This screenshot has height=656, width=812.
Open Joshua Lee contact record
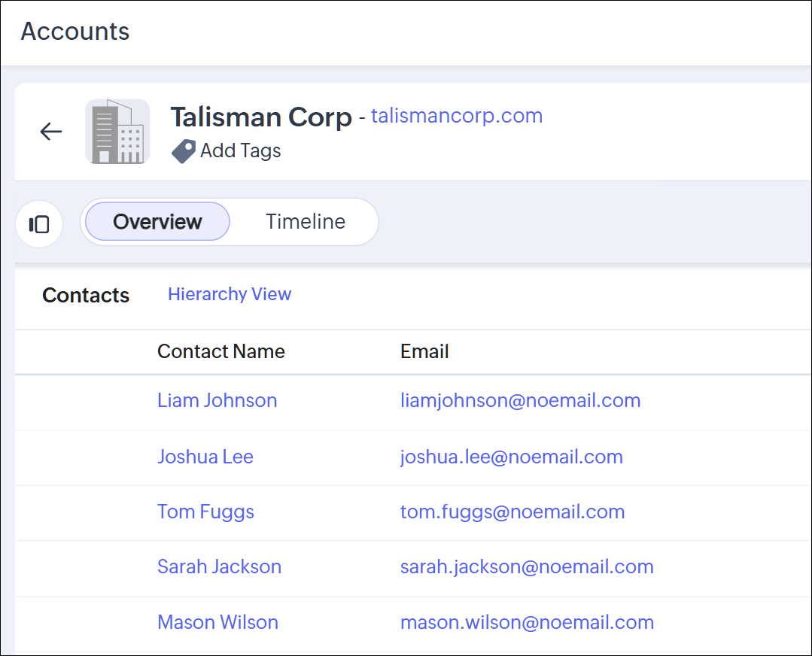[205, 457]
